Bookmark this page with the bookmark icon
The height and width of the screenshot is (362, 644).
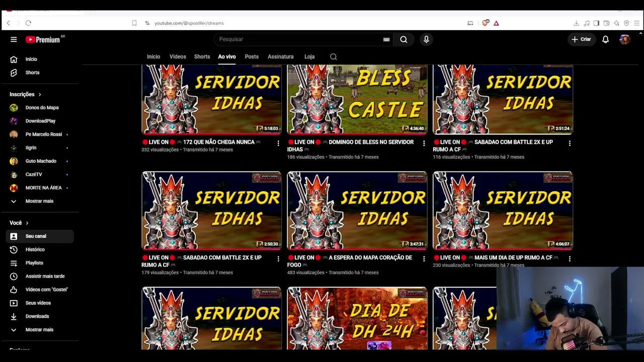134,23
